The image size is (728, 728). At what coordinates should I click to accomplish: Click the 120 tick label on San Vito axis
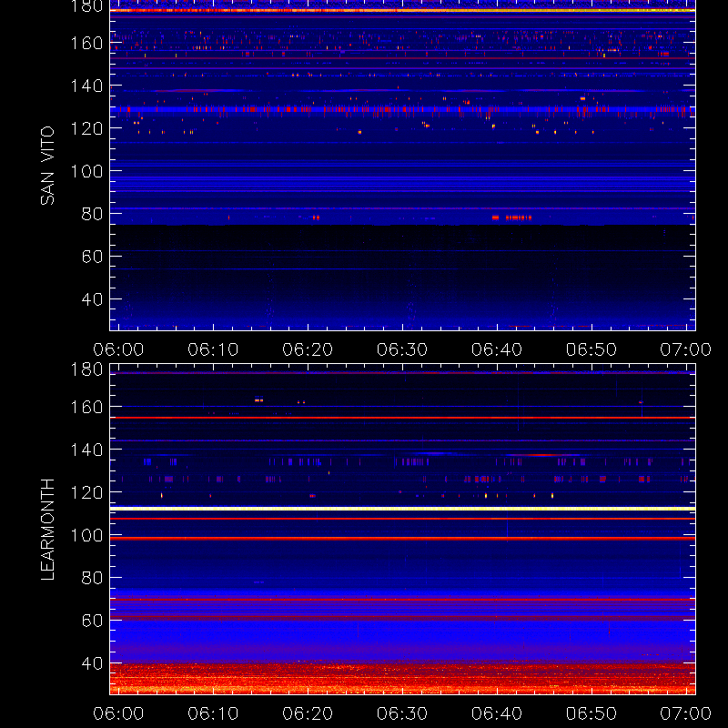(x=86, y=128)
